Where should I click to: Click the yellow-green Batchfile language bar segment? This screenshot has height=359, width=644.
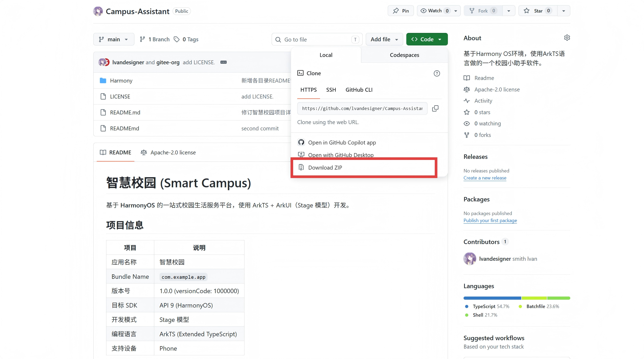point(534,298)
